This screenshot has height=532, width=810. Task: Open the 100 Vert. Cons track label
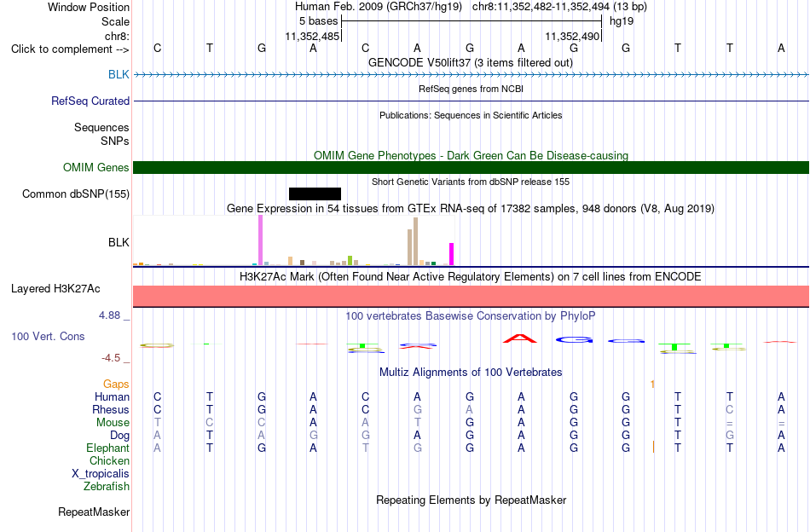(x=48, y=336)
